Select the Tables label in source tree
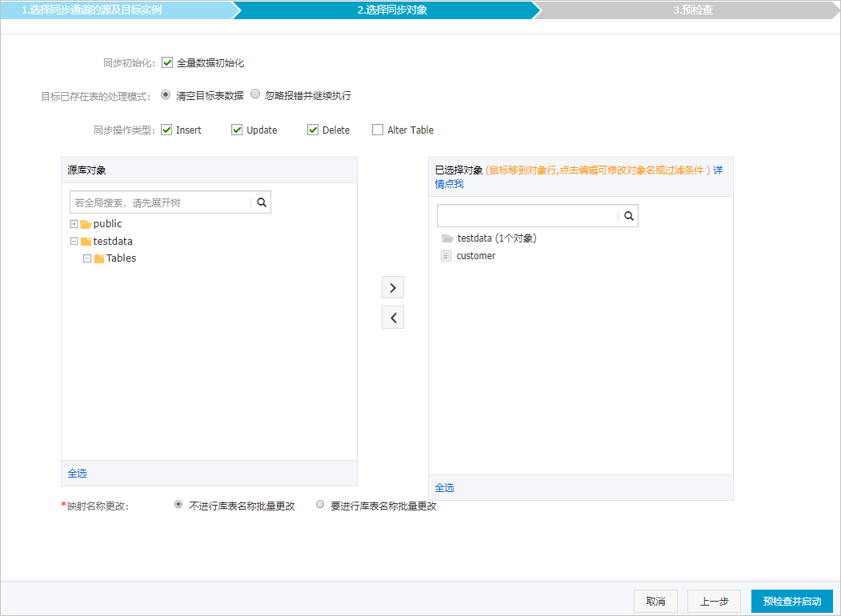This screenshot has width=841, height=616. click(121, 258)
